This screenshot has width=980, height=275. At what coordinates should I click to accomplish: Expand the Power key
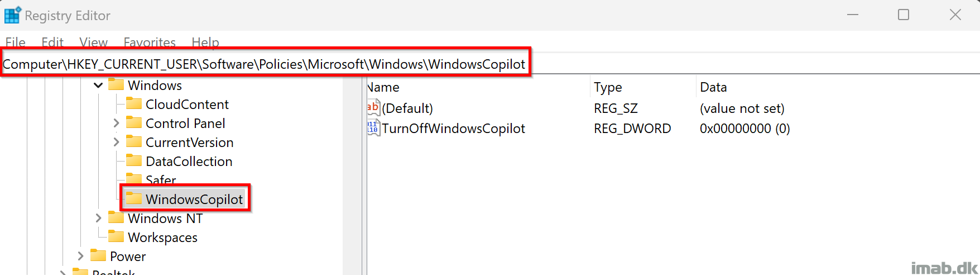(80, 256)
